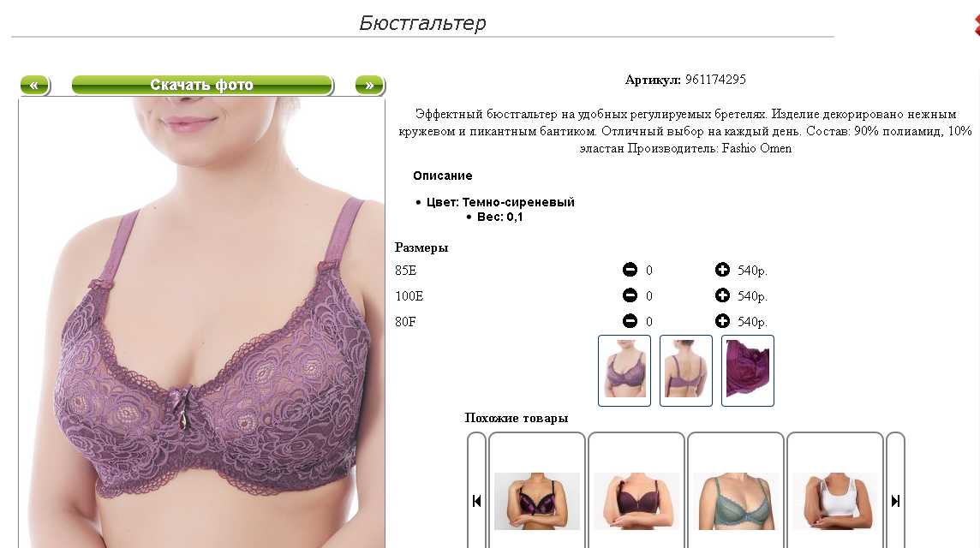Click the minus icon for size 80F

click(x=630, y=320)
